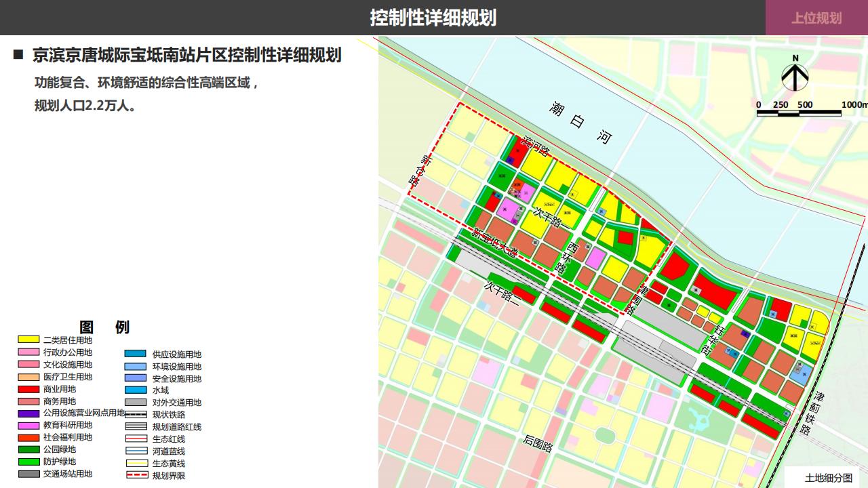Click the 滨河路 road label

coord(536,146)
